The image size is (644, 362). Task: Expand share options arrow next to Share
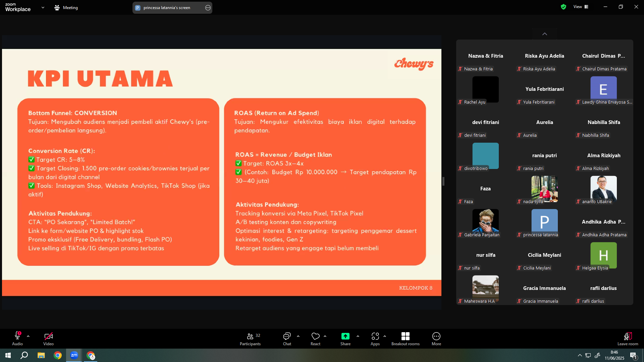tap(358, 336)
